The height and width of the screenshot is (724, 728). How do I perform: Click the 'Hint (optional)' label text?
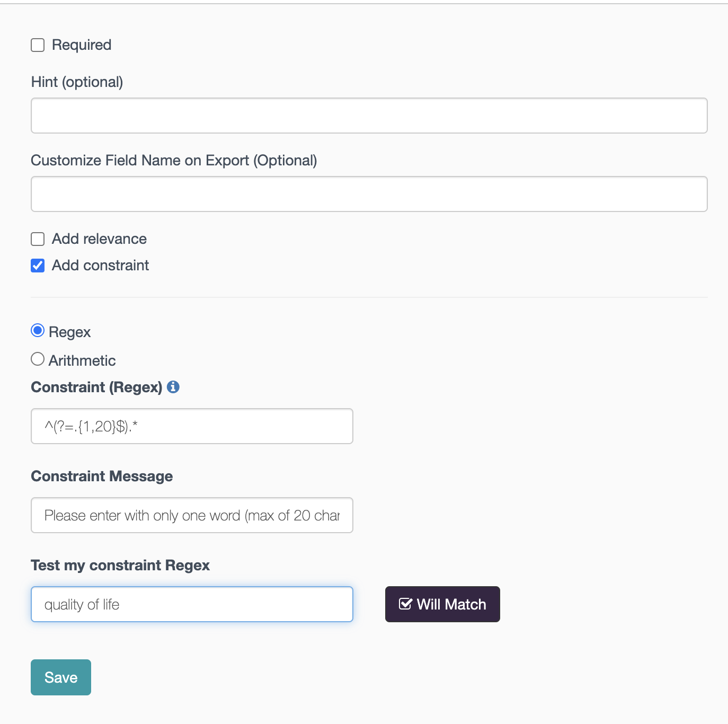point(77,82)
